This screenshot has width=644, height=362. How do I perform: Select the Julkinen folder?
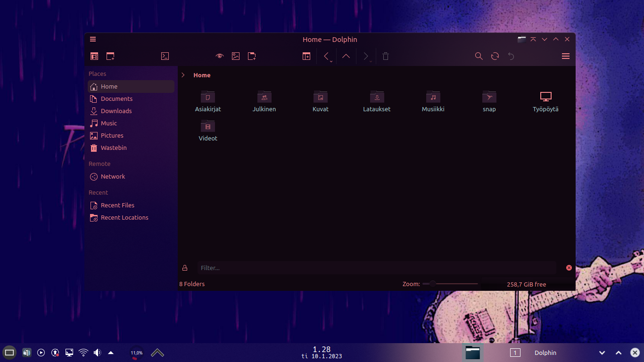(x=264, y=101)
